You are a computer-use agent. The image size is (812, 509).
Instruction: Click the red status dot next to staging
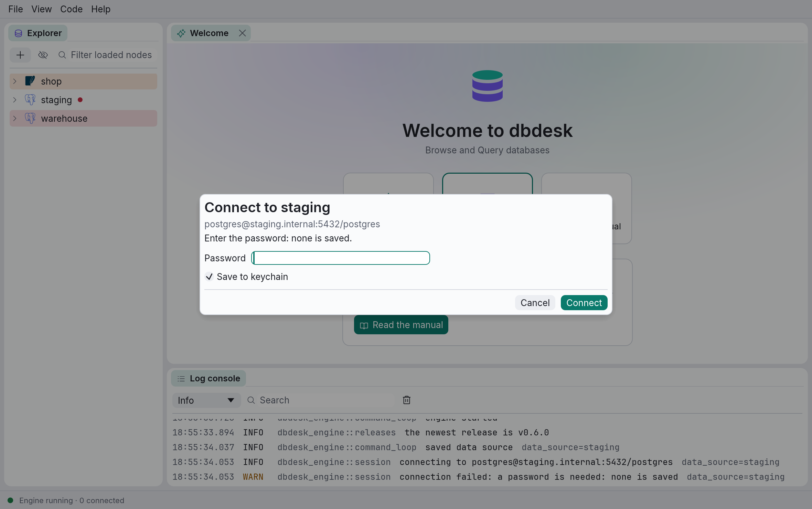click(80, 100)
